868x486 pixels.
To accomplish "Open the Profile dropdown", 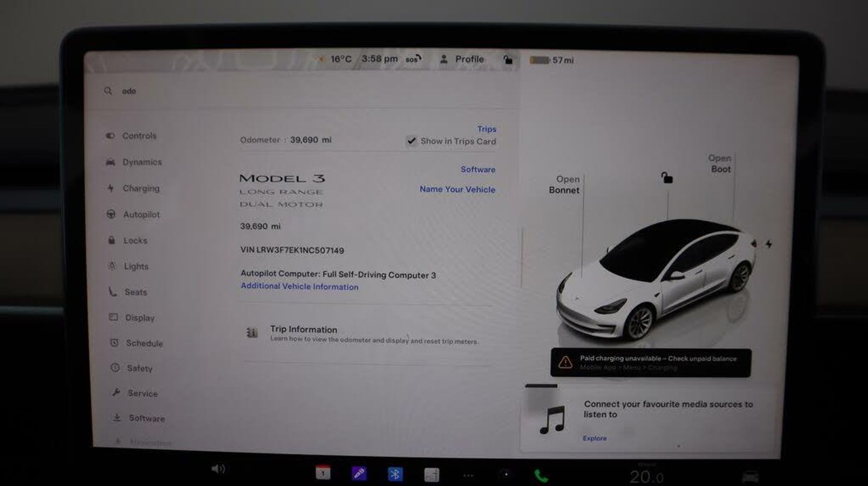I will (462, 59).
